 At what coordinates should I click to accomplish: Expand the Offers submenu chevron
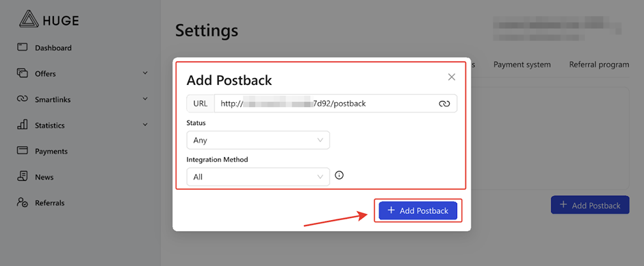click(x=145, y=73)
